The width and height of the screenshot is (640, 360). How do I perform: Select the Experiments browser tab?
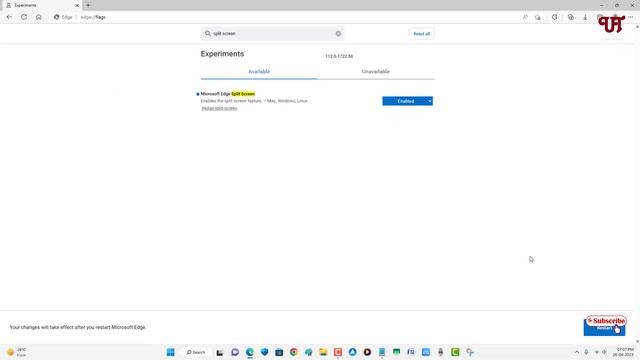point(41,5)
